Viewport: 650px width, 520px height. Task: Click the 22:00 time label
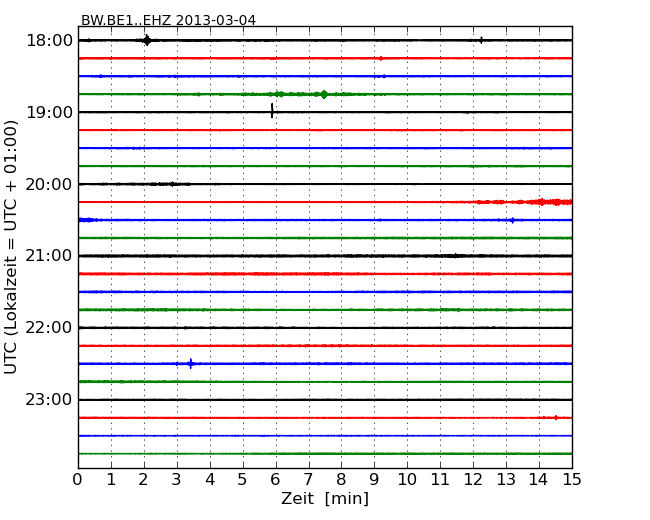click(49, 328)
